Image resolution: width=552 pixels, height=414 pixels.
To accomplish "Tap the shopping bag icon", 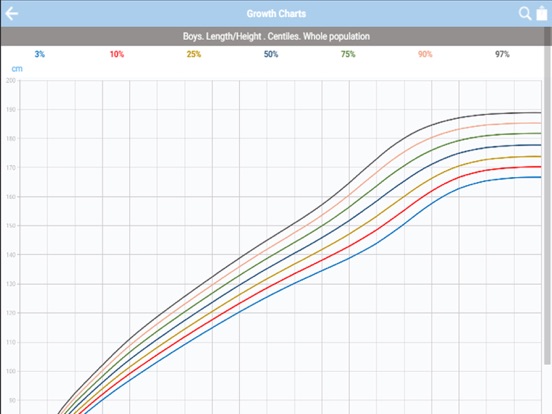I will [x=542, y=13].
